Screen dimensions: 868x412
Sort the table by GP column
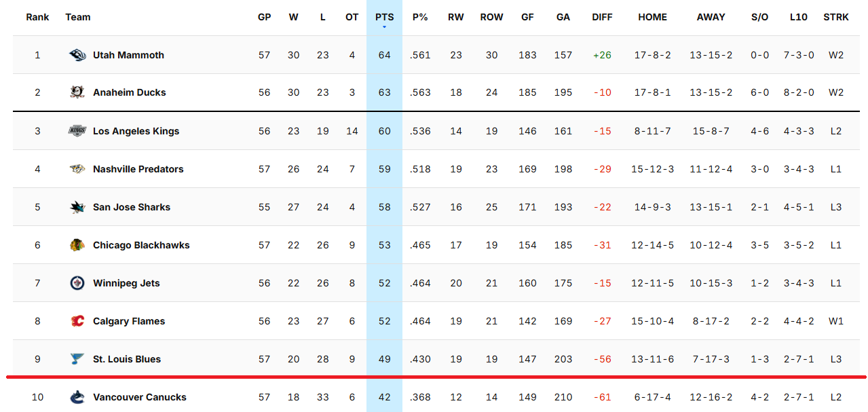coord(264,17)
